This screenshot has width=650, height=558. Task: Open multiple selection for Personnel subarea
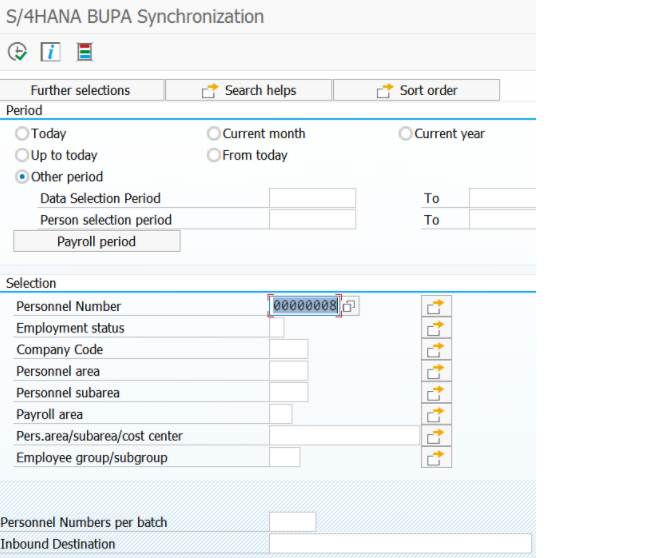click(436, 392)
